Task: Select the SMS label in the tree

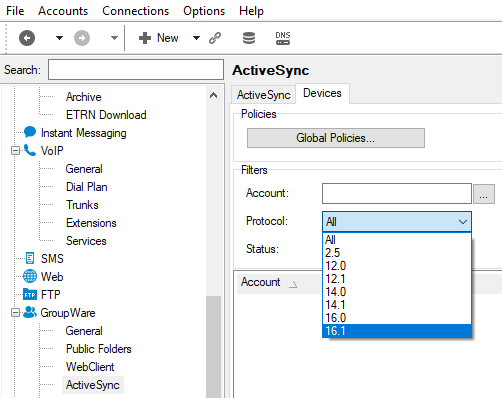Action: [52, 259]
